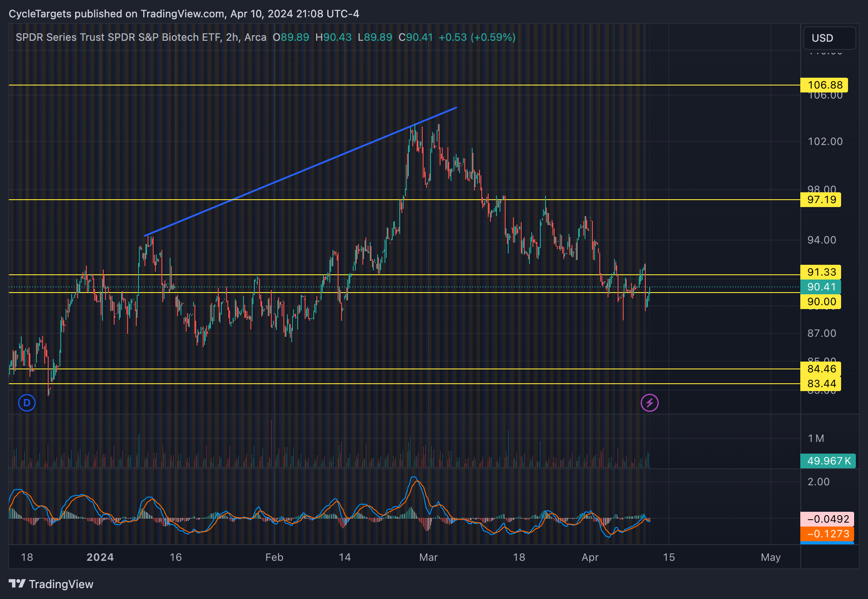Click the -0.0492 indicator value label
The image size is (868, 599).
pyautogui.click(x=827, y=519)
